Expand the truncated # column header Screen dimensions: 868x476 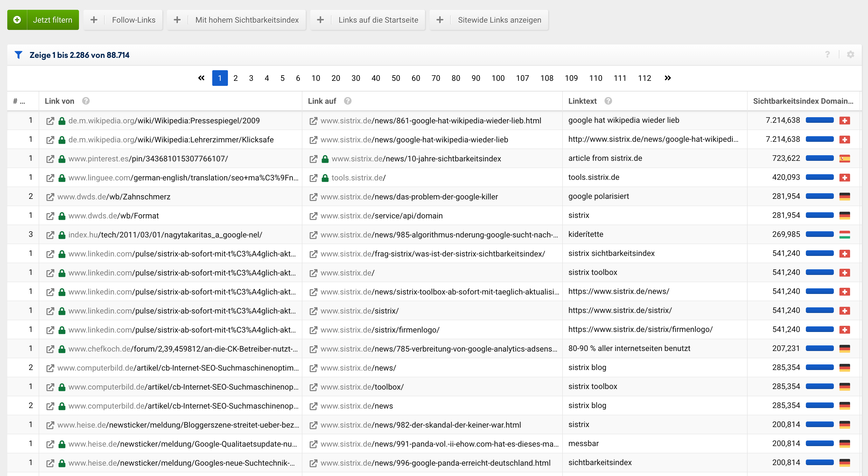(x=19, y=101)
